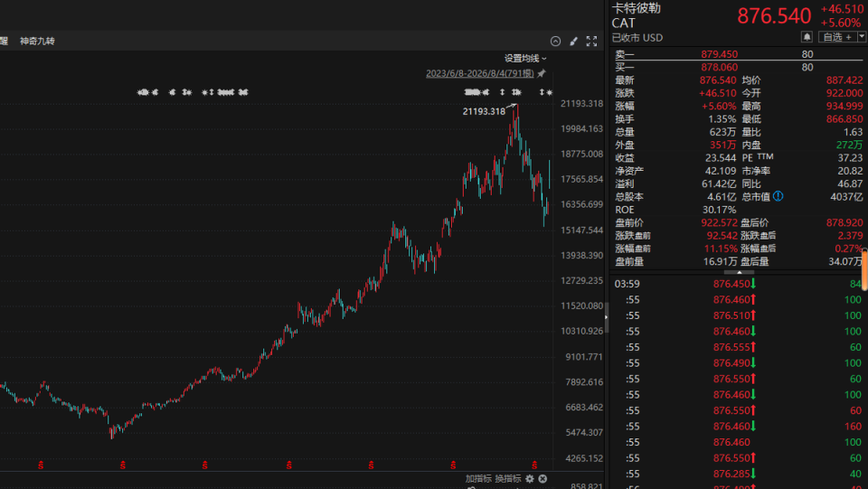Click the 盘后价 value 878.920
Viewport: 868px width, 489px height.
(844, 222)
